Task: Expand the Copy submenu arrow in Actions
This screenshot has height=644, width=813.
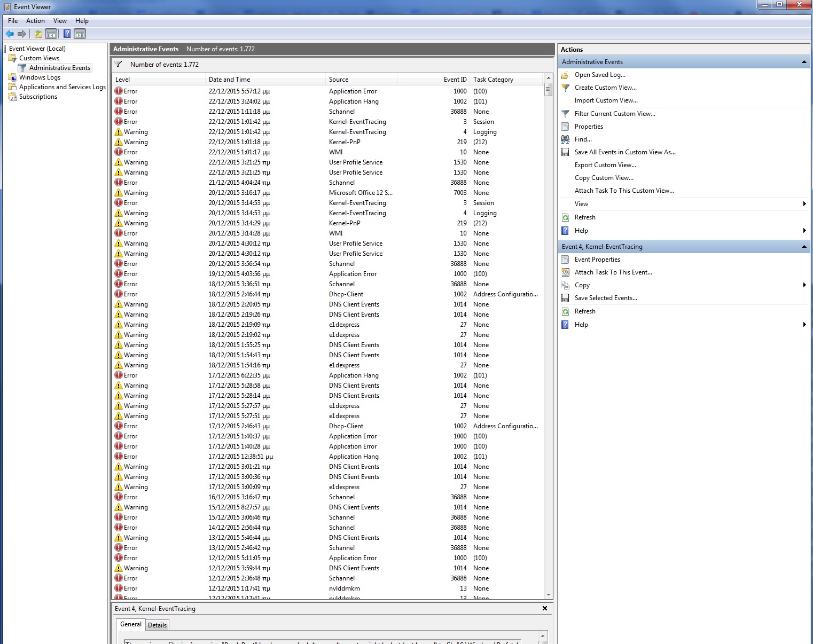Action: click(x=804, y=285)
